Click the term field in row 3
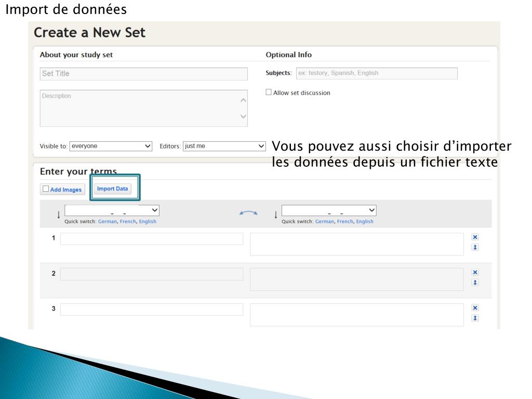 point(152,310)
